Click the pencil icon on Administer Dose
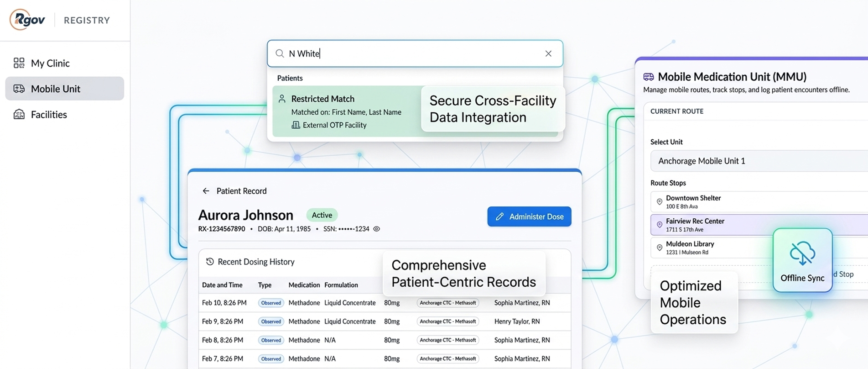Screen dimensions: 868x369 tap(500, 216)
